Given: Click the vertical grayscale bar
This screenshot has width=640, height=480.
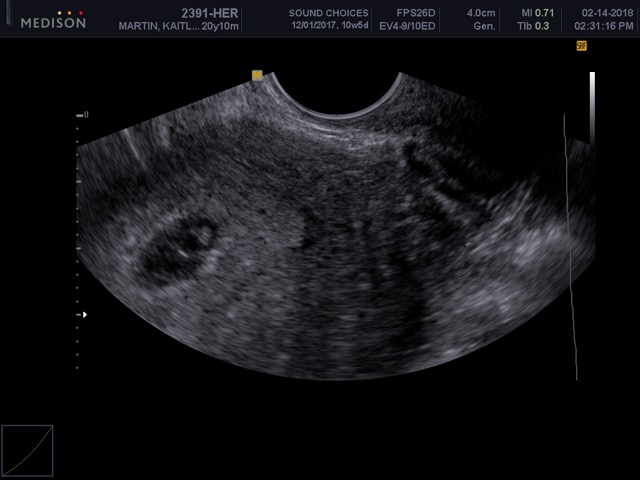Looking at the screenshot, I should (x=592, y=108).
